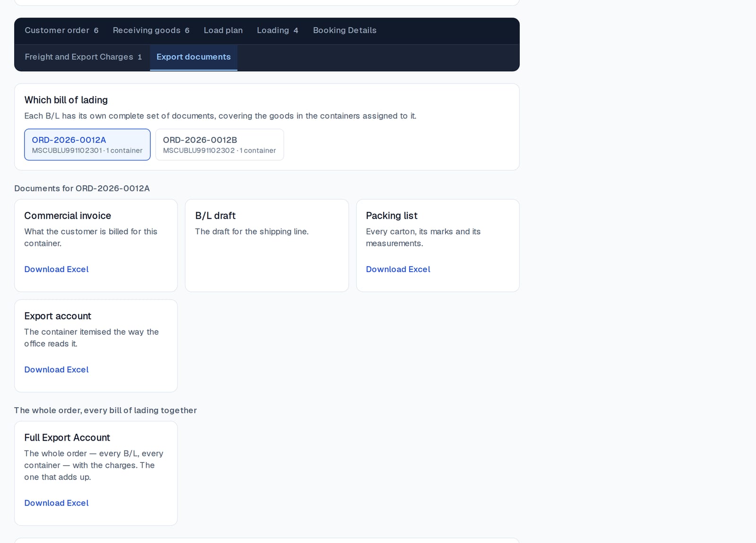Go to the Loading tab
This screenshot has height=543, width=756.
[277, 30]
